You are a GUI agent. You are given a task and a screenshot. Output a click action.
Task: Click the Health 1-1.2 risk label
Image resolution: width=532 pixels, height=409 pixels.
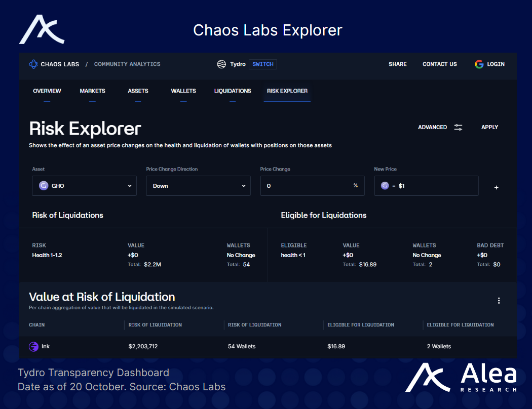pyautogui.click(x=47, y=255)
